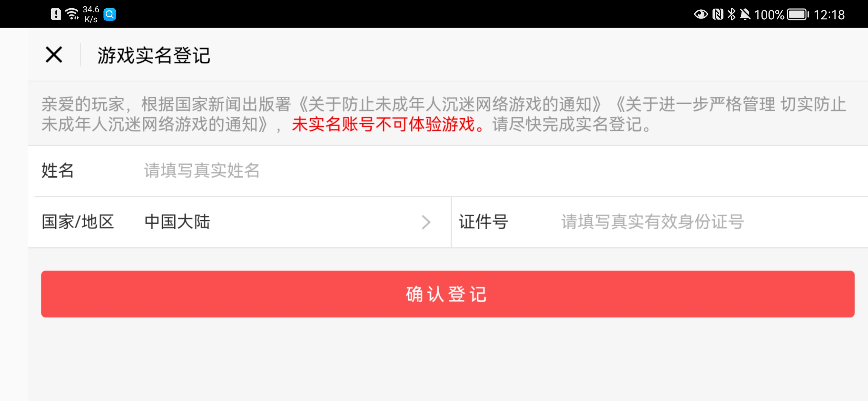Viewport: 868px width, 401px height.
Task: Tap the 12:18 clock in status bar
Action: pyautogui.click(x=829, y=15)
